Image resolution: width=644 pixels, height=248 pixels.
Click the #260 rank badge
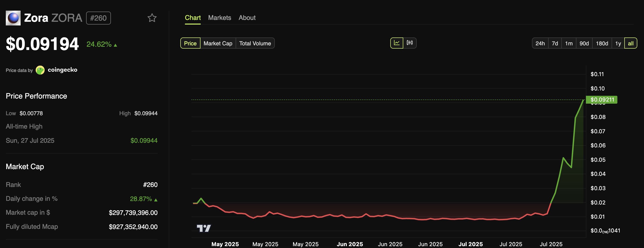(98, 18)
